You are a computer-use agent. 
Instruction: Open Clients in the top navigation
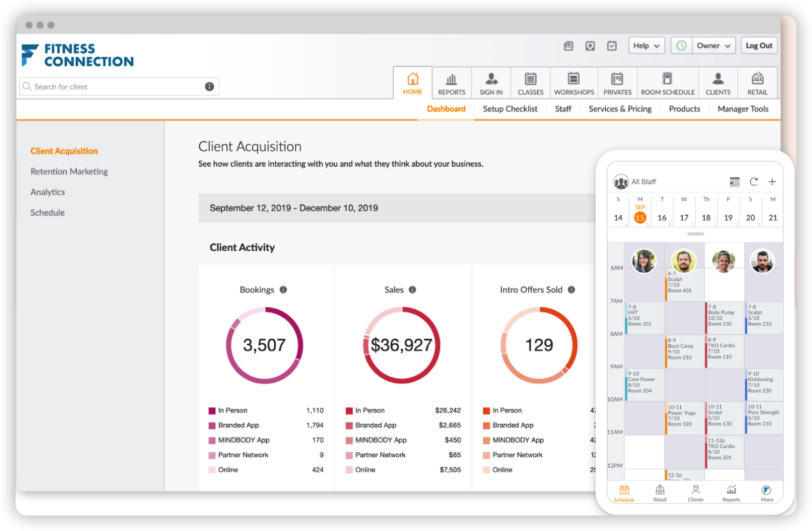coord(718,84)
